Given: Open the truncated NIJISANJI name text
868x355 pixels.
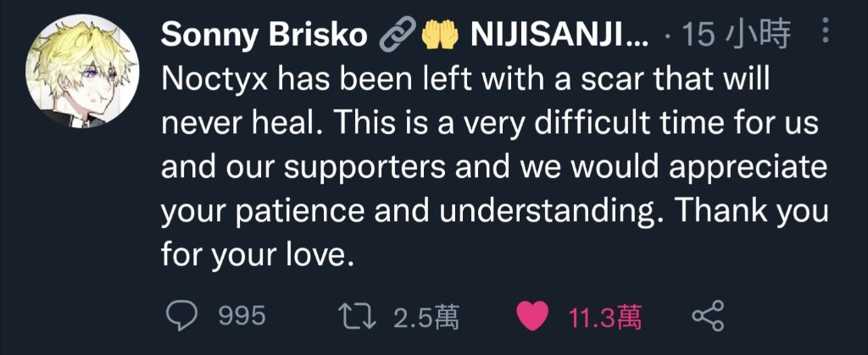Looking at the screenshot, I should click(x=559, y=36).
